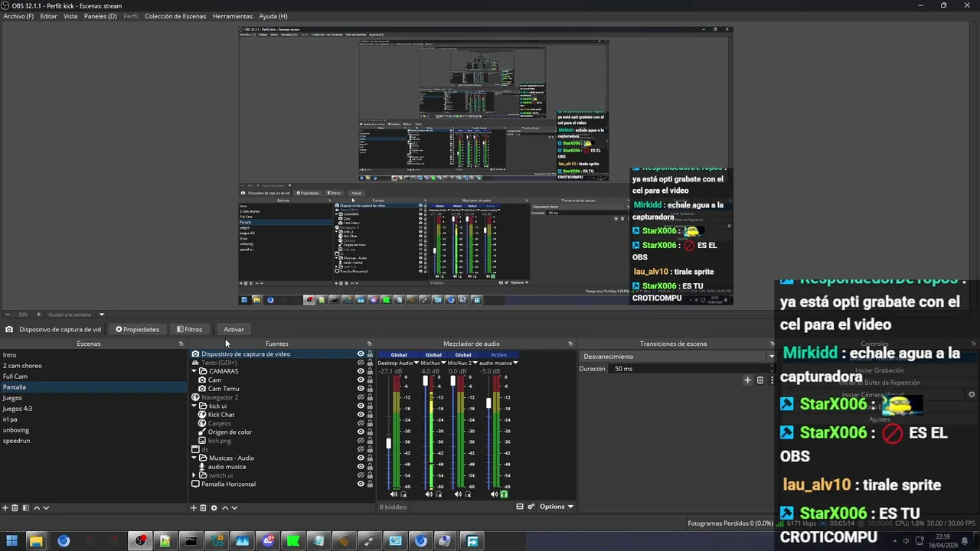The height and width of the screenshot is (551, 980).
Task: Show the Canjeos source
Action: click(x=361, y=423)
